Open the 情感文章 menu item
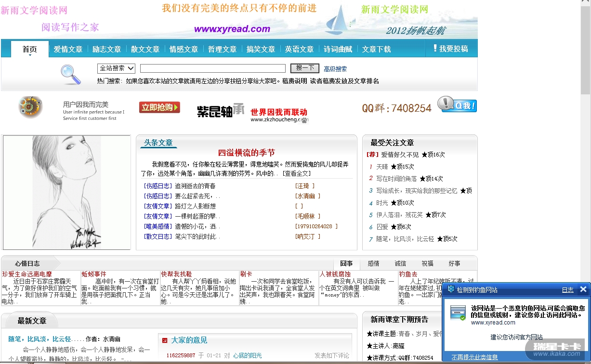 coord(184,49)
